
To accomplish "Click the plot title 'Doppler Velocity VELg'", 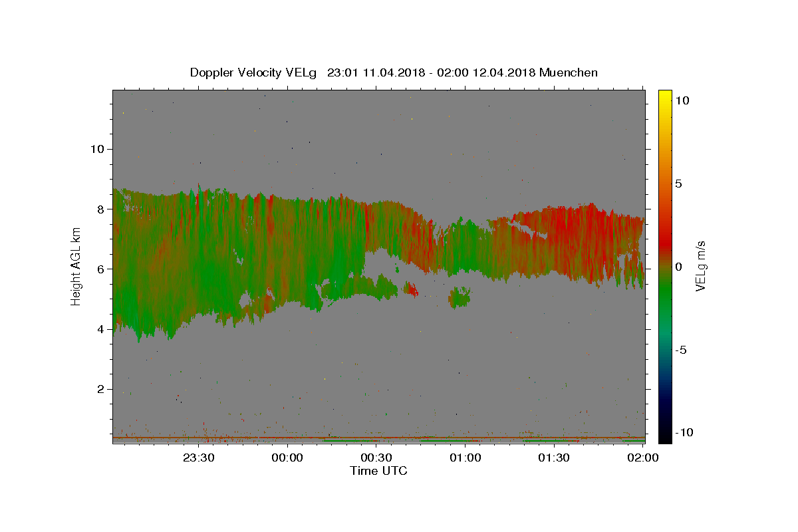I will (253, 72).
